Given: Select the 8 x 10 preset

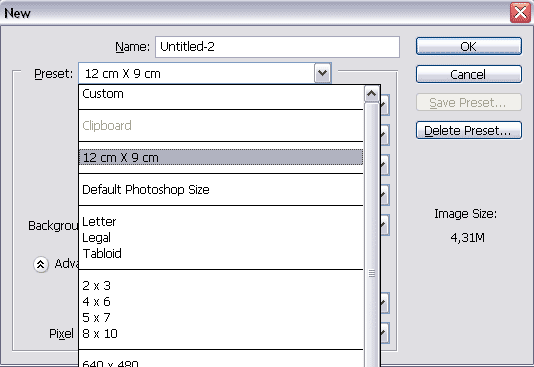Looking at the screenshot, I should click(221, 334).
